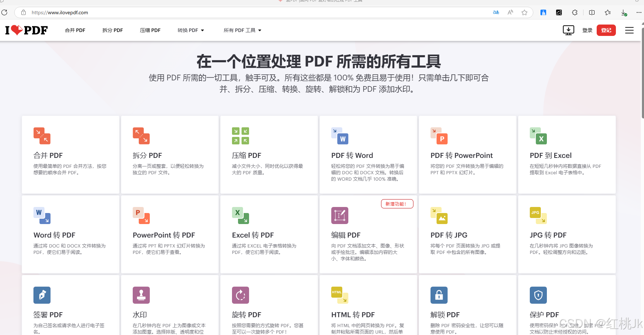Click the black square browser extension icon
The width and height of the screenshot is (644, 335).
(559, 12)
